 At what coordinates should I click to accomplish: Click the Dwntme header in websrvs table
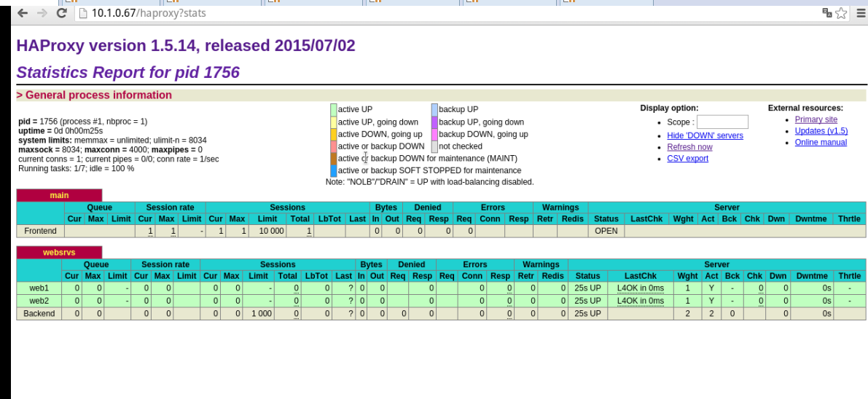[812, 276]
